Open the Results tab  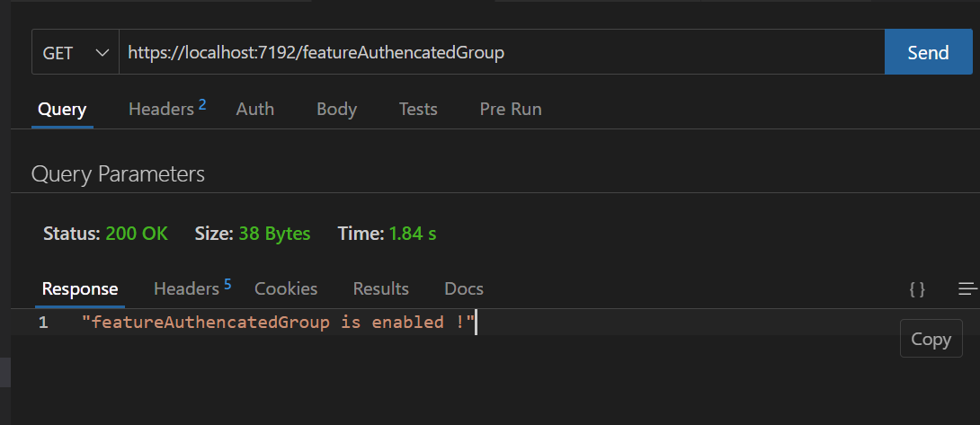pyautogui.click(x=380, y=288)
